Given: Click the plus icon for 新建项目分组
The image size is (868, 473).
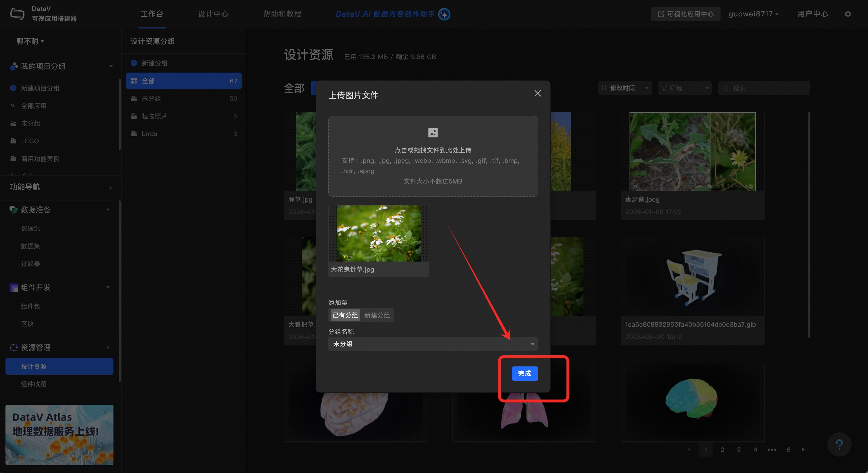Looking at the screenshot, I should (13, 88).
